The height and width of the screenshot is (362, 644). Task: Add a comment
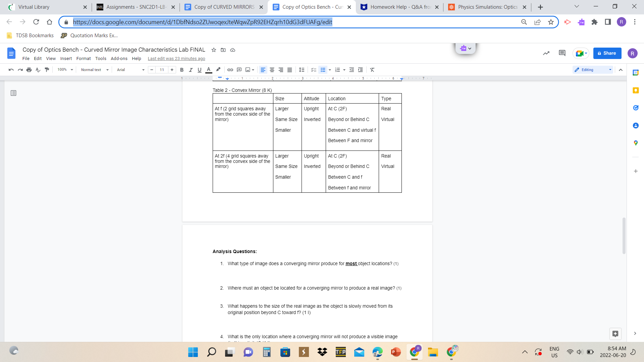[239, 70]
